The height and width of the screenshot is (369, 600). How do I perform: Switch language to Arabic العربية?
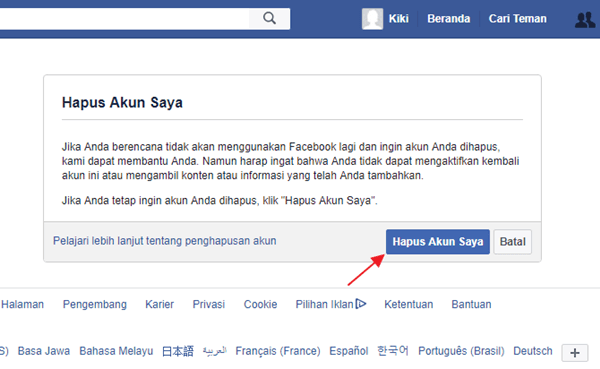(214, 350)
